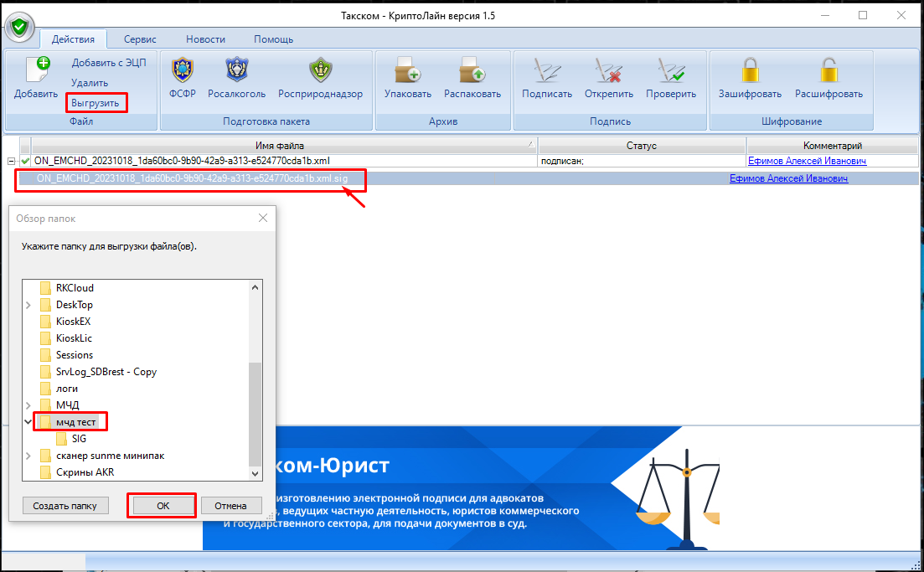
Task: Expand the МЧД folder node
Action: point(28,405)
